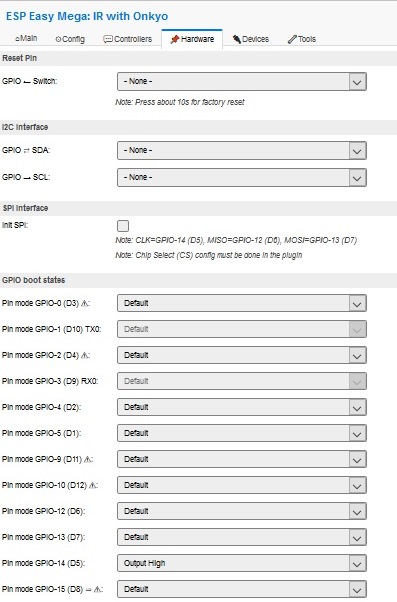397x602 pixels.
Task: Click the Config gear icon
Action: pos(58,39)
